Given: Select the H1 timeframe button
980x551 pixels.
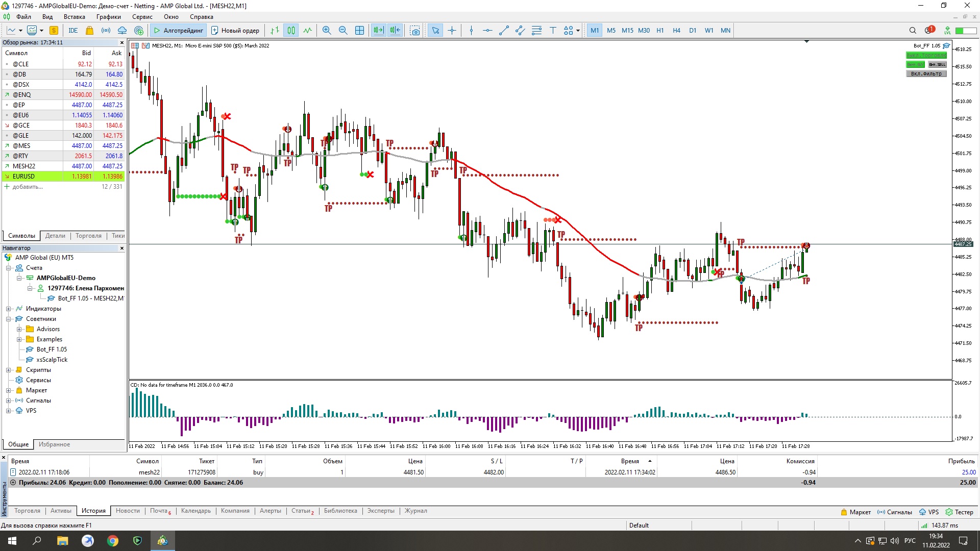Looking at the screenshot, I should pos(660,31).
